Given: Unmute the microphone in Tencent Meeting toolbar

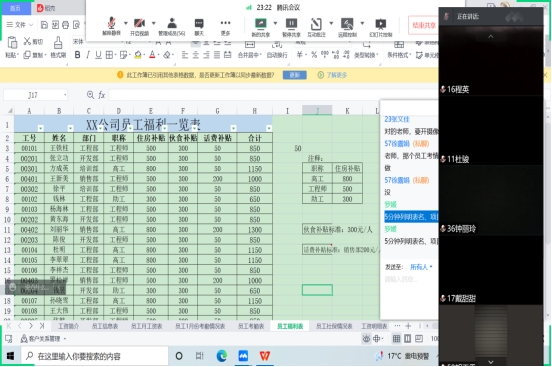Looking at the screenshot, I should (x=111, y=26).
